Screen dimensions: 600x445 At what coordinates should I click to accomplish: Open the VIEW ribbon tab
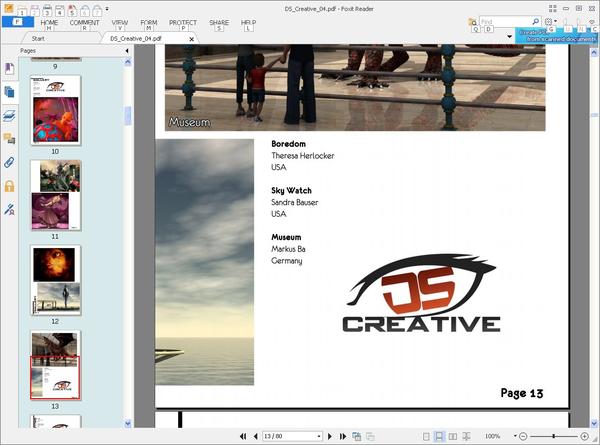click(x=120, y=23)
